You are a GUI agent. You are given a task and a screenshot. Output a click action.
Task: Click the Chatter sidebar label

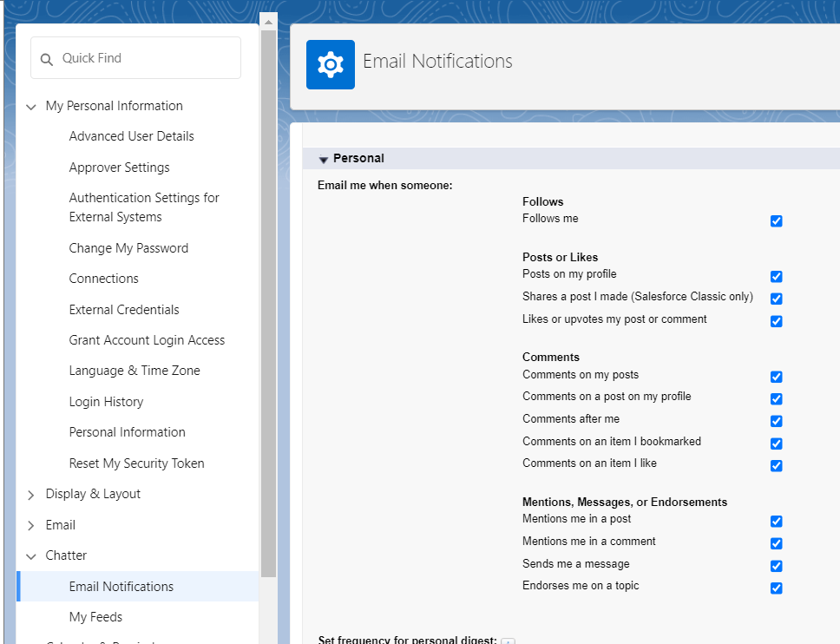coord(66,555)
